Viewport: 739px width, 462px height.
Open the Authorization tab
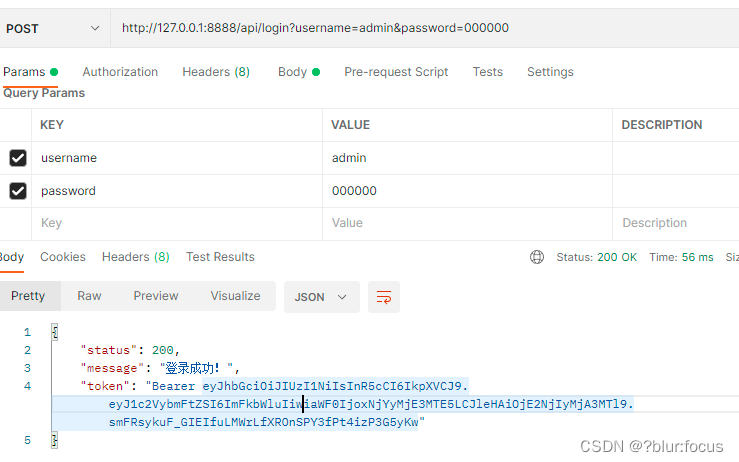point(120,72)
